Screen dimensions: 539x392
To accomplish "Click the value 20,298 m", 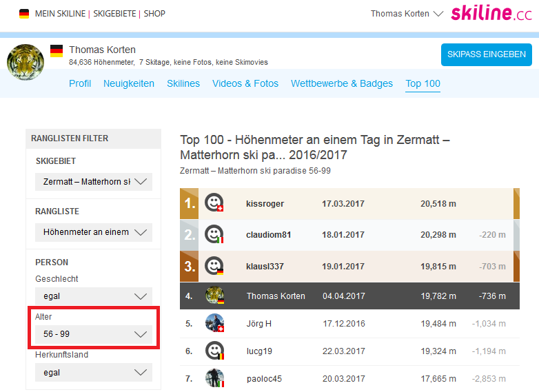I will [x=438, y=235].
